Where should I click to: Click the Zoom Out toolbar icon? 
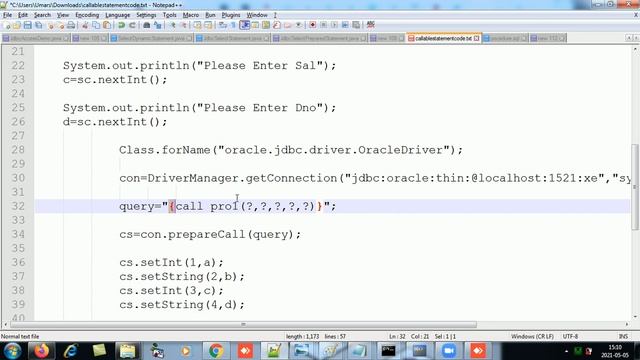tap(184, 25)
